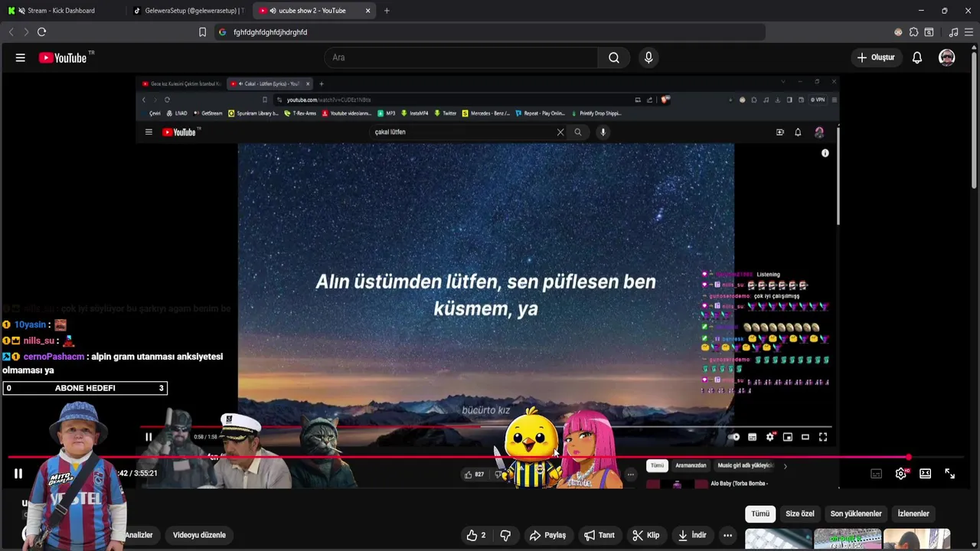Viewport: 980px width, 551px height.
Task: Pause the inner embedded video player
Action: tap(149, 437)
